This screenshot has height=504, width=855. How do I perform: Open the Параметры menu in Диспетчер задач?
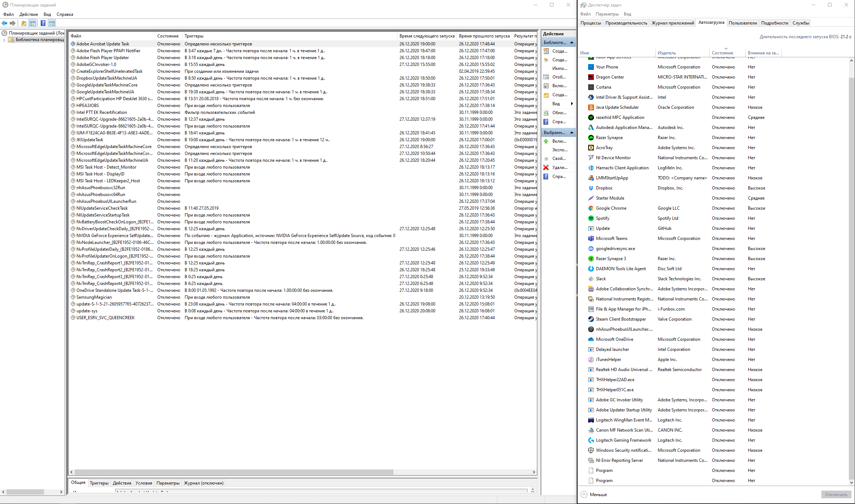pos(607,14)
